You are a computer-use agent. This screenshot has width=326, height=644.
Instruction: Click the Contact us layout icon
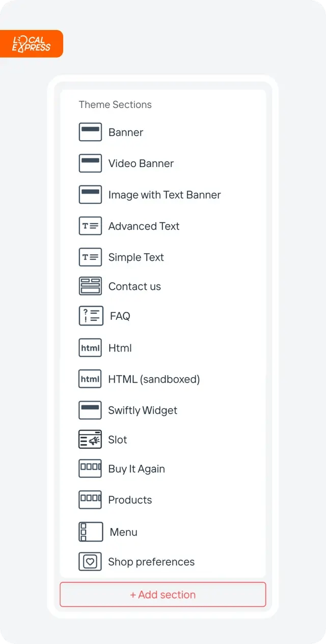coord(90,286)
